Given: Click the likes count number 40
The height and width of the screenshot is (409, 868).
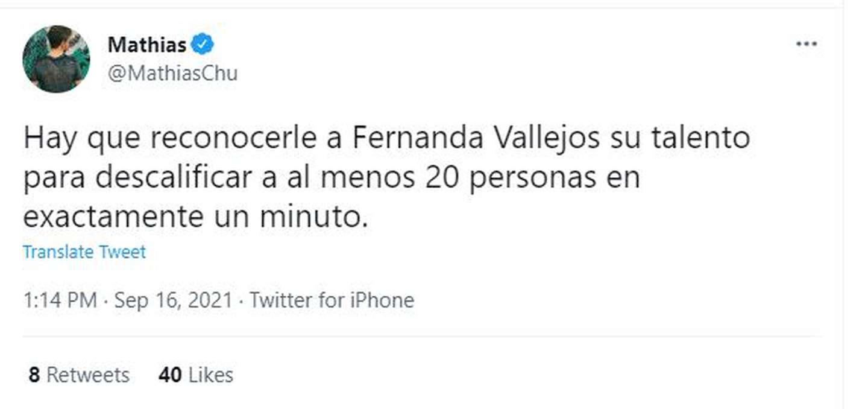Looking at the screenshot, I should (170, 375).
